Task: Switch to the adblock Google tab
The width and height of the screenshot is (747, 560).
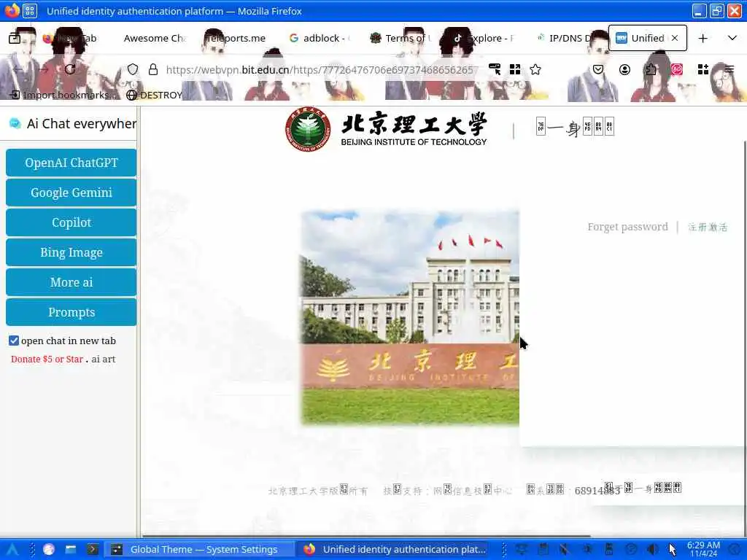Action: (x=320, y=38)
